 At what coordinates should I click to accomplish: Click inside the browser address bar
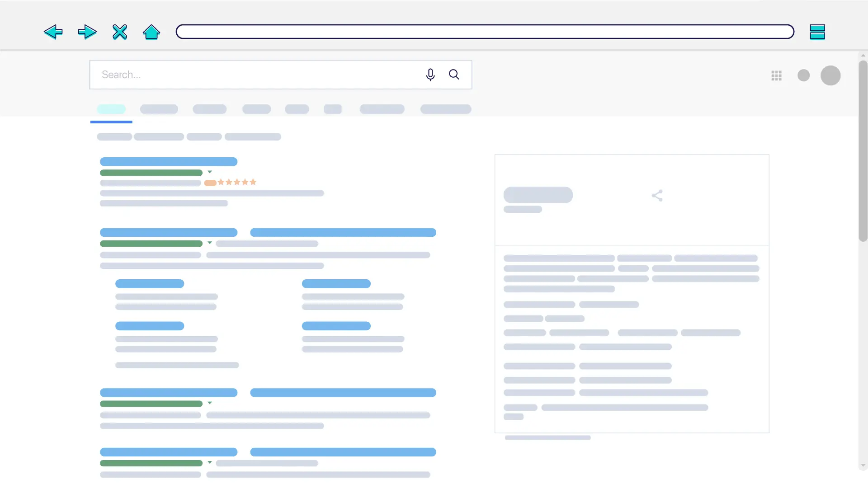point(485,32)
